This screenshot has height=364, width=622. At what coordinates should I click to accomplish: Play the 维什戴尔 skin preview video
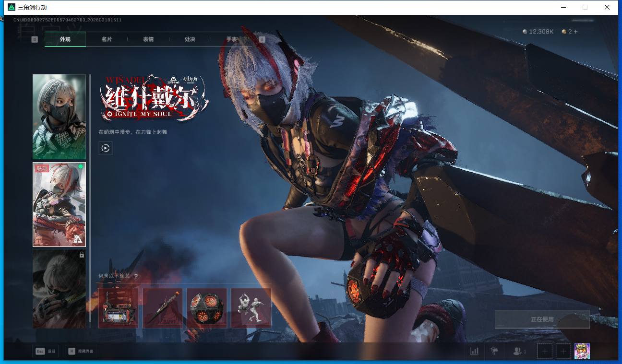[x=106, y=148]
